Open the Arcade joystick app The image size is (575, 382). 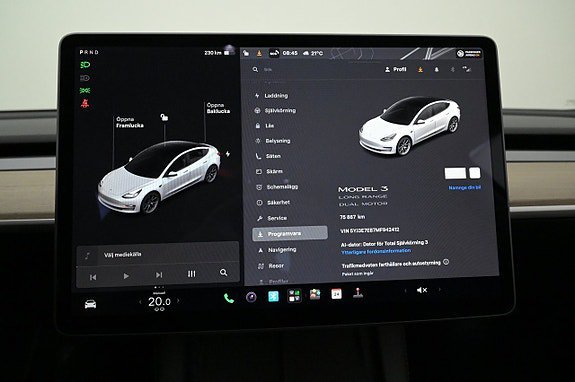(x=358, y=293)
